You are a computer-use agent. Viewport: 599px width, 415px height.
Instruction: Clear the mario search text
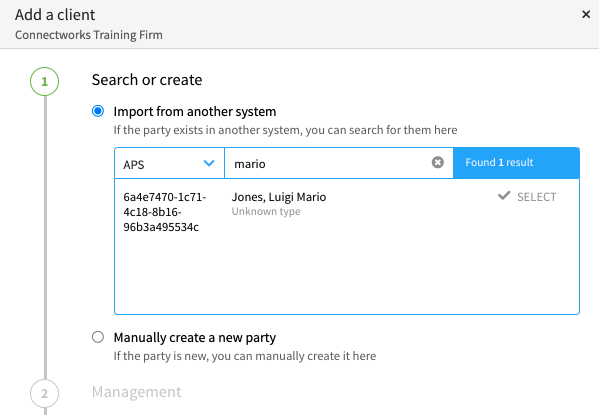point(438,162)
